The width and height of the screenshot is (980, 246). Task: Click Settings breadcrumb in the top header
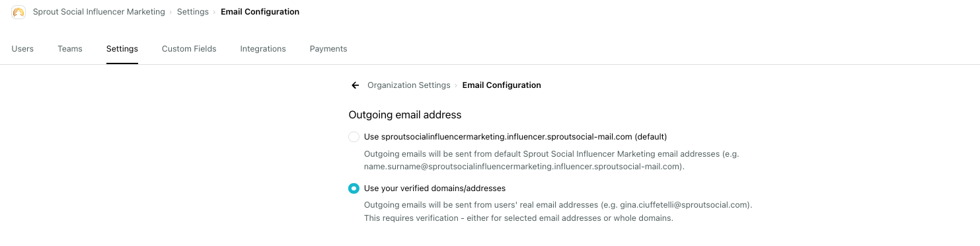point(193,12)
